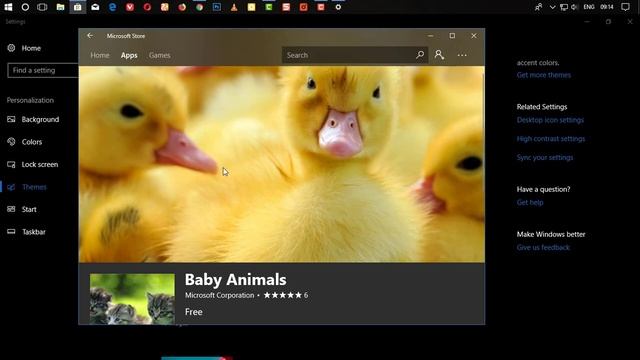Click Get help link in Settings

tap(530, 202)
